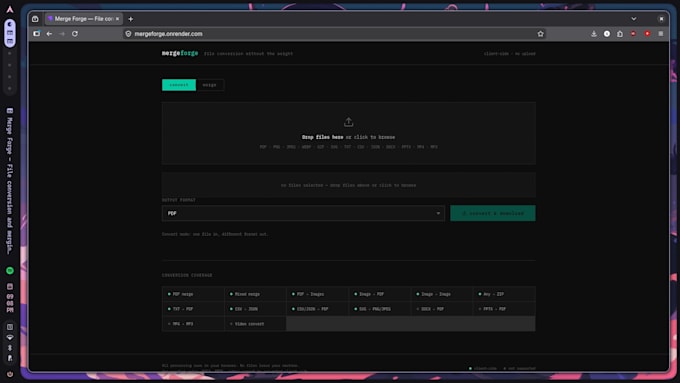
Task: Click the vertical Merge Forge window title
Action: (10, 186)
